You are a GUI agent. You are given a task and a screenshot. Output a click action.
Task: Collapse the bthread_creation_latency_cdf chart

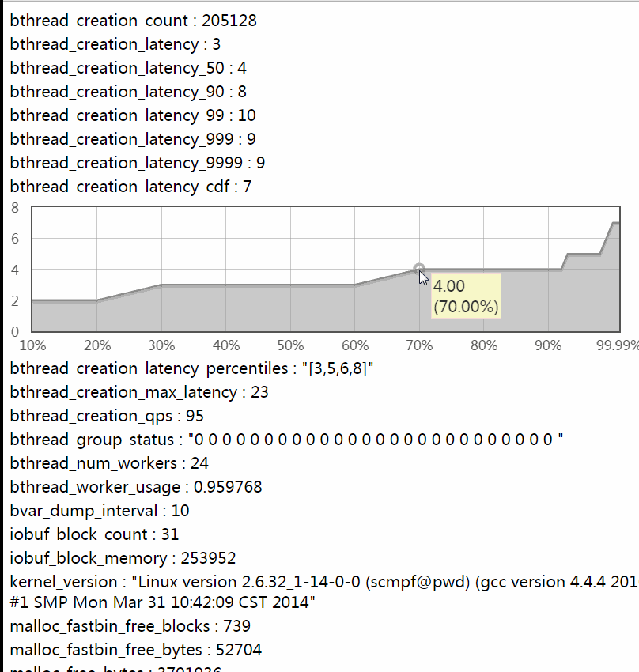pos(130,187)
